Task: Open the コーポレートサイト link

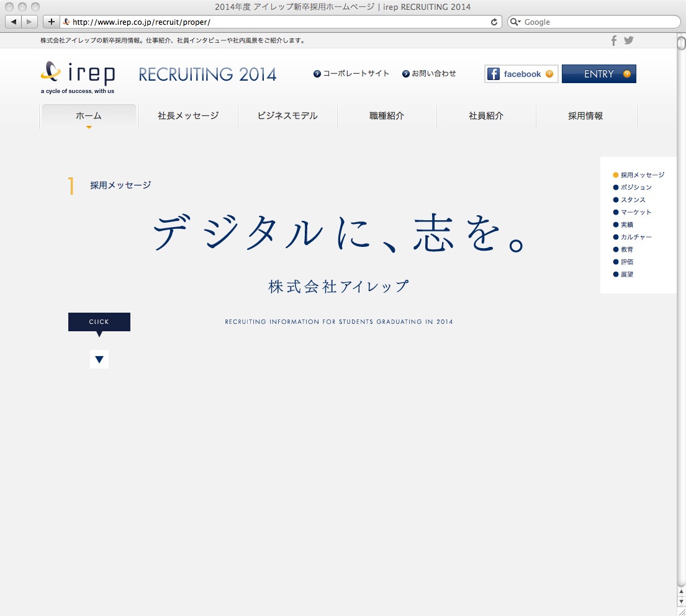Action: coord(351,73)
